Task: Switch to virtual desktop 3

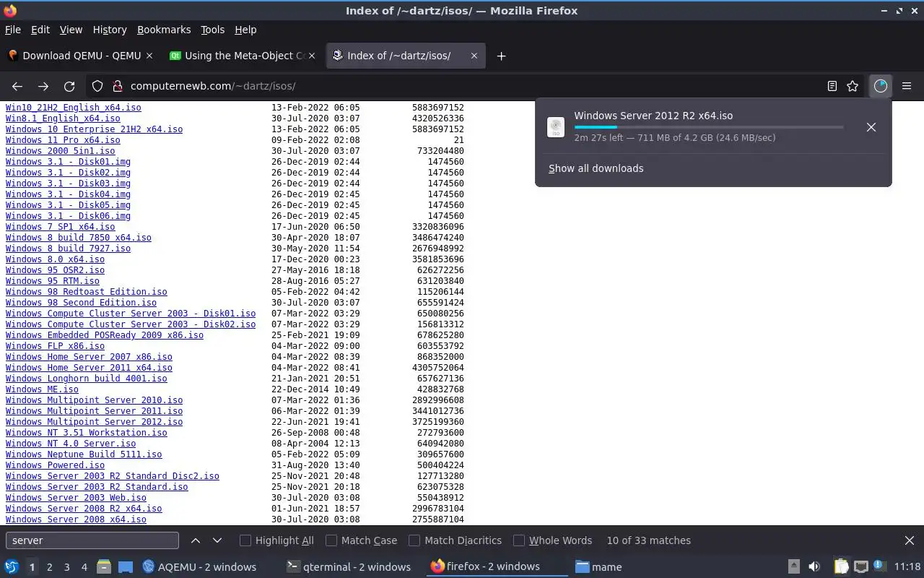Action: point(66,567)
